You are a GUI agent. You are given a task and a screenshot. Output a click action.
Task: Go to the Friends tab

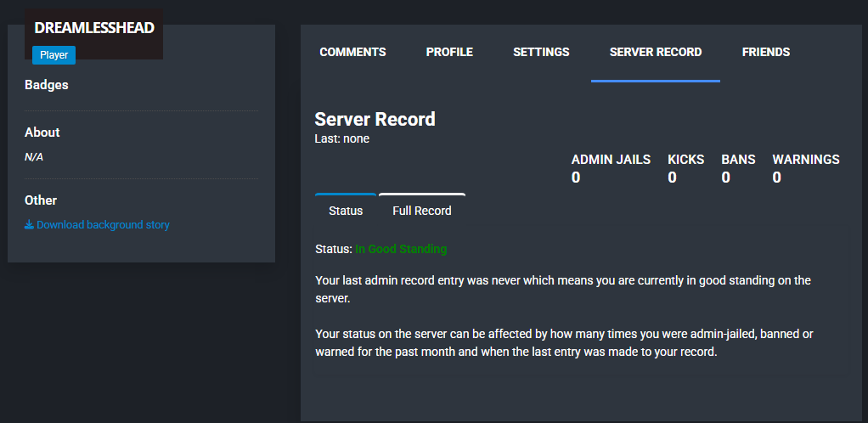click(x=765, y=52)
